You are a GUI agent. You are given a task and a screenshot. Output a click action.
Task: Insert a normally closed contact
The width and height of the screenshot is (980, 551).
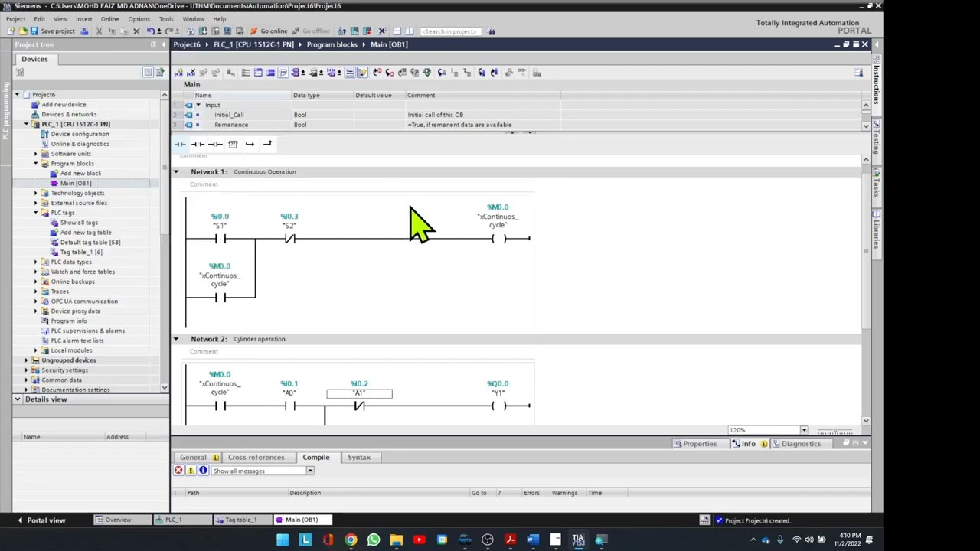[x=198, y=144]
